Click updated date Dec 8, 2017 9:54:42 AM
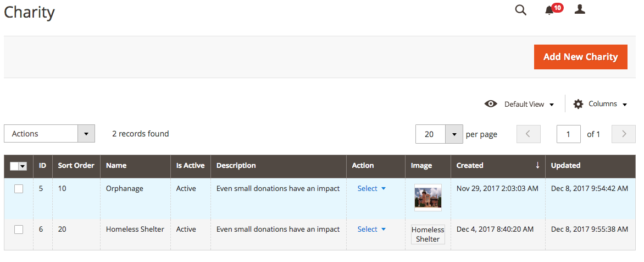Image resolution: width=644 pixels, height=262 pixels. click(x=590, y=188)
